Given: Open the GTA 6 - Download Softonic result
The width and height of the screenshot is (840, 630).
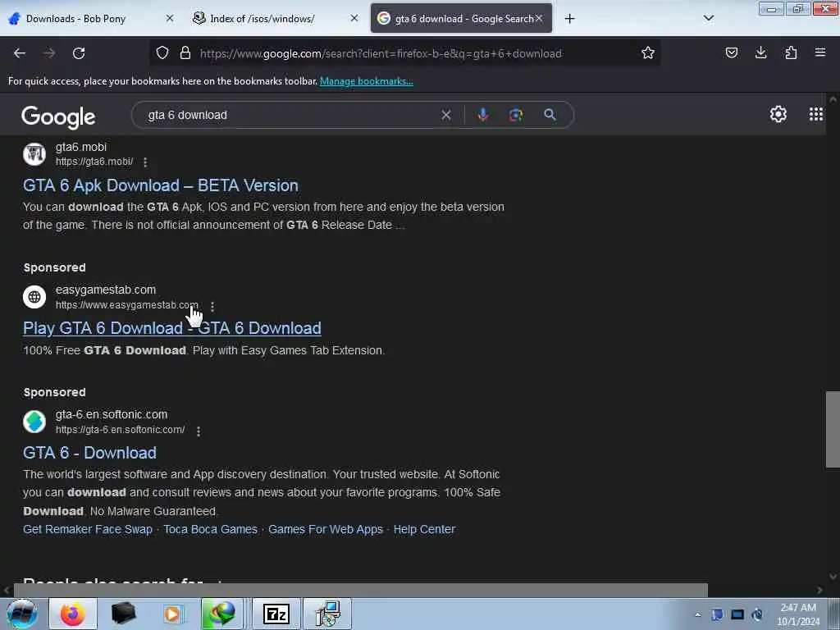Looking at the screenshot, I should click(89, 453).
